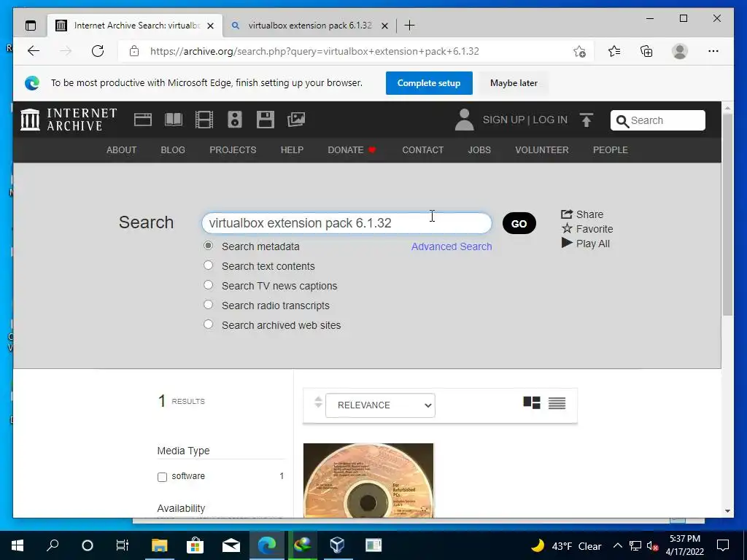Screen dimensions: 747x560
Task: Open the JOBS menu item
Action: [479, 150]
